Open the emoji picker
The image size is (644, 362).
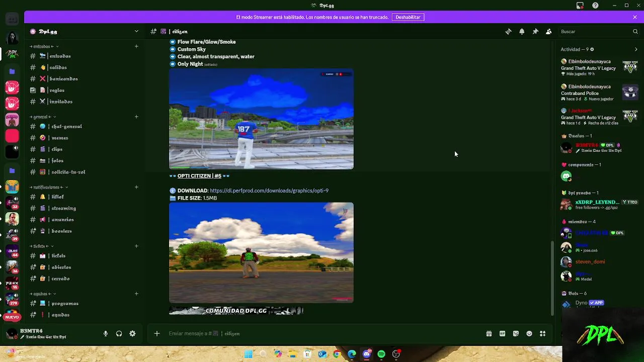coord(529,333)
